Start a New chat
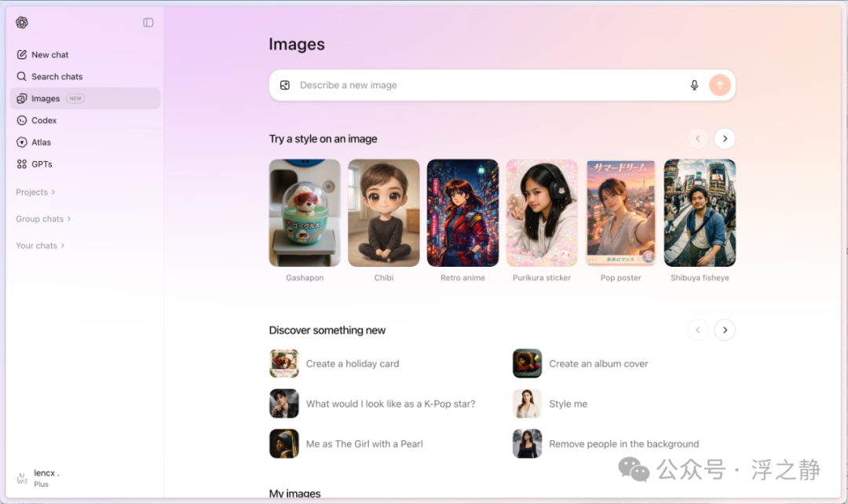Image resolution: width=848 pixels, height=504 pixels. click(x=85, y=55)
